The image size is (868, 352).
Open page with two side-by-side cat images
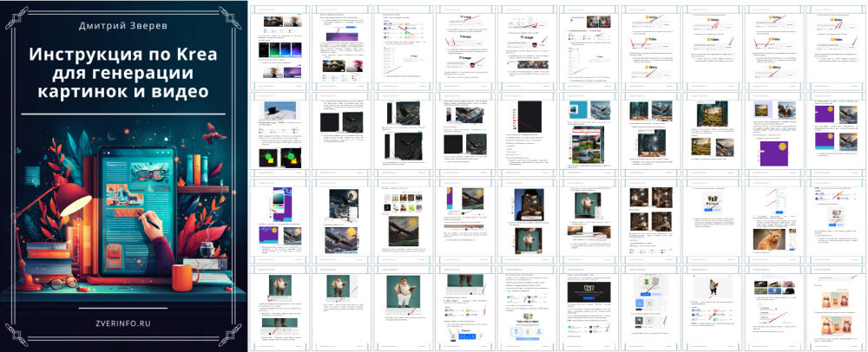click(835, 303)
